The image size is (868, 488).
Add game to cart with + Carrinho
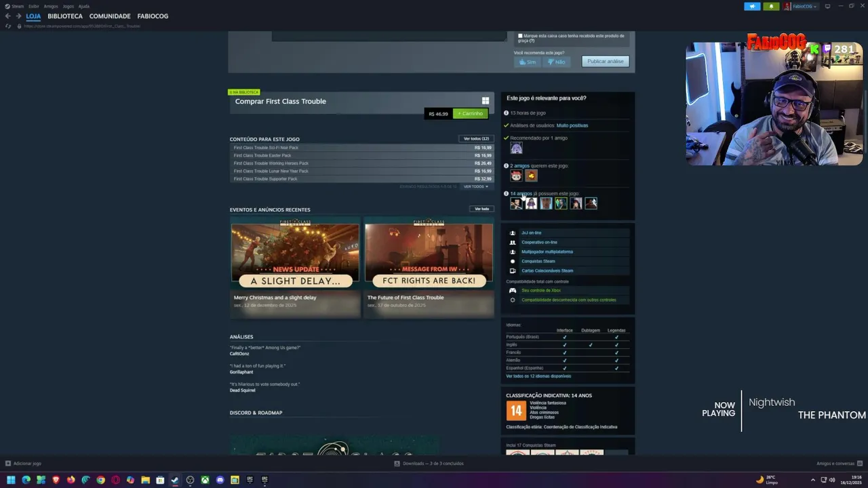[x=470, y=113]
